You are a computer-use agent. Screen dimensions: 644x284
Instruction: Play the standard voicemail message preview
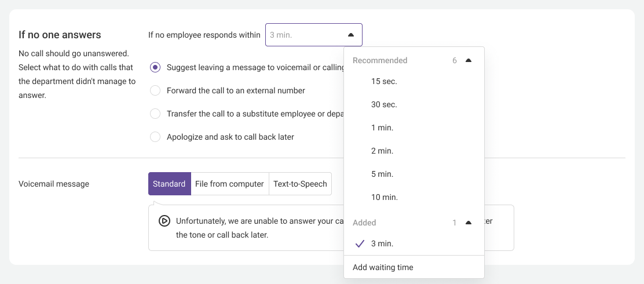[x=164, y=221]
